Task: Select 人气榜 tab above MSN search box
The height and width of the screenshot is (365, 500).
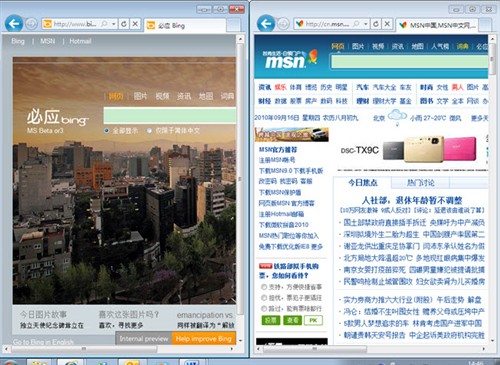Action: click(440, 47)
